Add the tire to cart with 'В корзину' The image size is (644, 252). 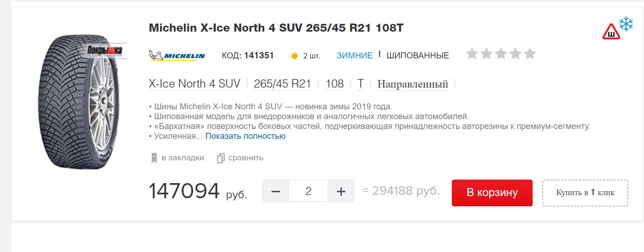(x=492, y=193)
